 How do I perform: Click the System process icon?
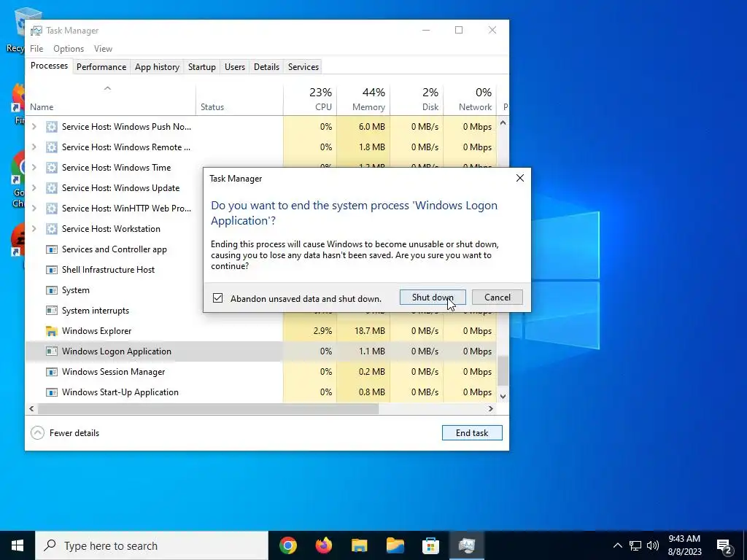coord(52,290)
